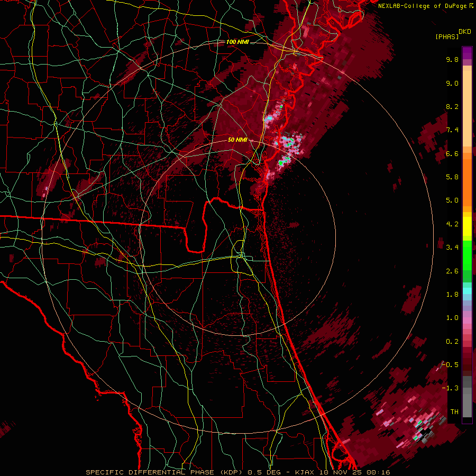The image size is (476, 476).
Task: Select the 0.2 scale value
Action: tap(452, 342)
